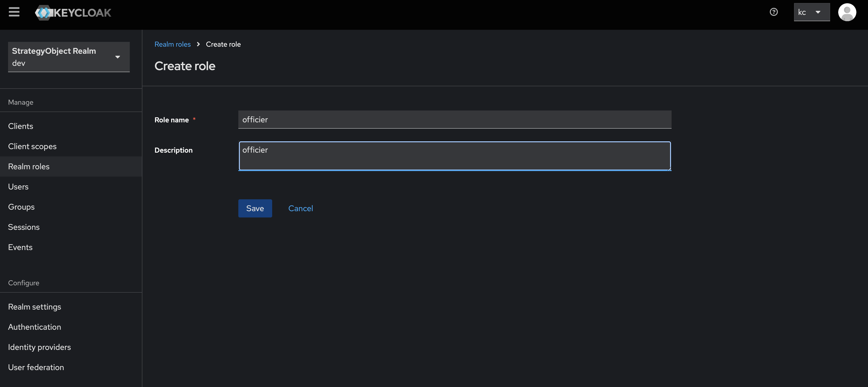Viewport: 868px width, 387px height.
Task: Open the kc user dropdown
Action: (x=811, y=12)
